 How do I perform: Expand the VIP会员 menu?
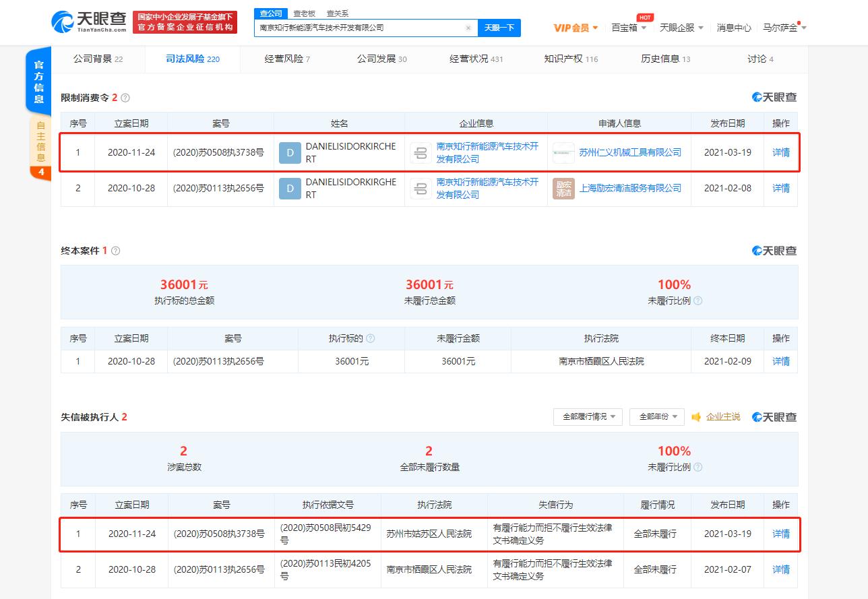tap(576, 28)
